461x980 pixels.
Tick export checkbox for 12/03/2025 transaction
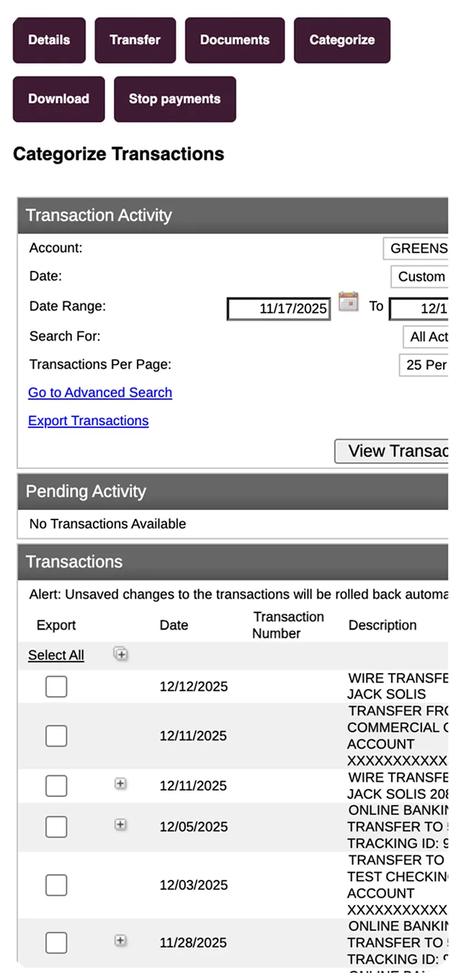point(56,885)
